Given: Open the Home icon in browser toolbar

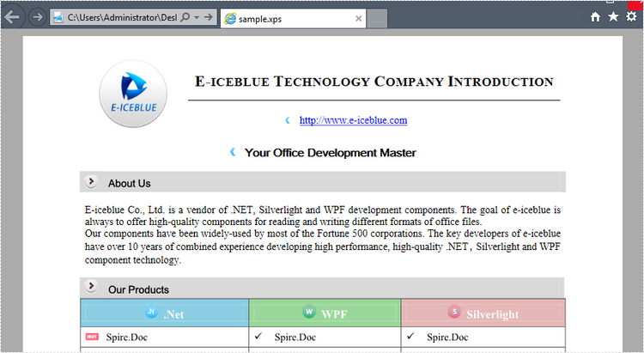Looking at the screenshot, I should tap(595, 17).
